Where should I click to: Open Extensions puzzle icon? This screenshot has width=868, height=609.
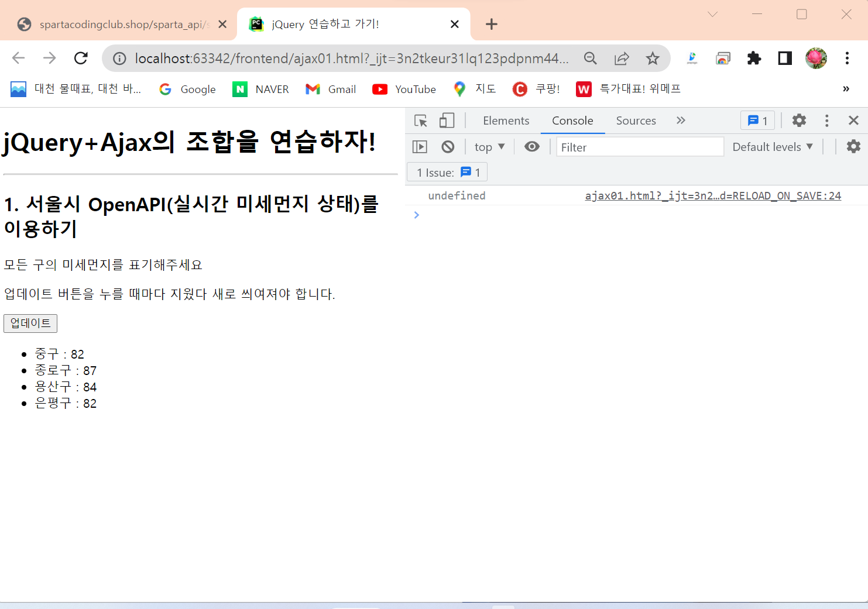[754, 58]
